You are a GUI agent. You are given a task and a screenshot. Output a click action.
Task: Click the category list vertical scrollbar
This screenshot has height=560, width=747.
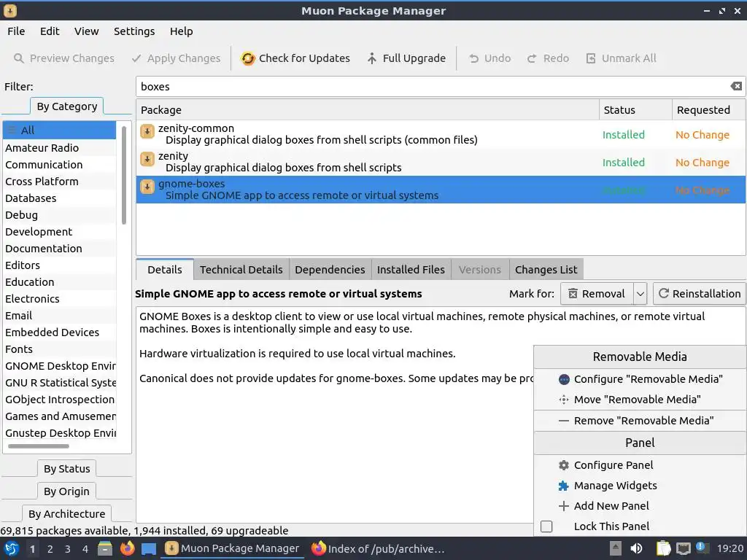[x=124, y=175]
